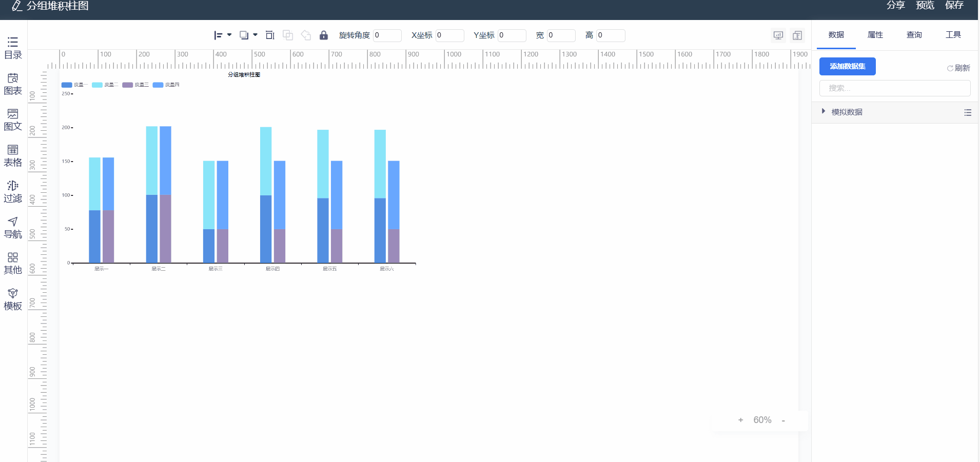Open the 导航 navigation panel
This screenshot has width=980, height=462.
tap(13, 228)
